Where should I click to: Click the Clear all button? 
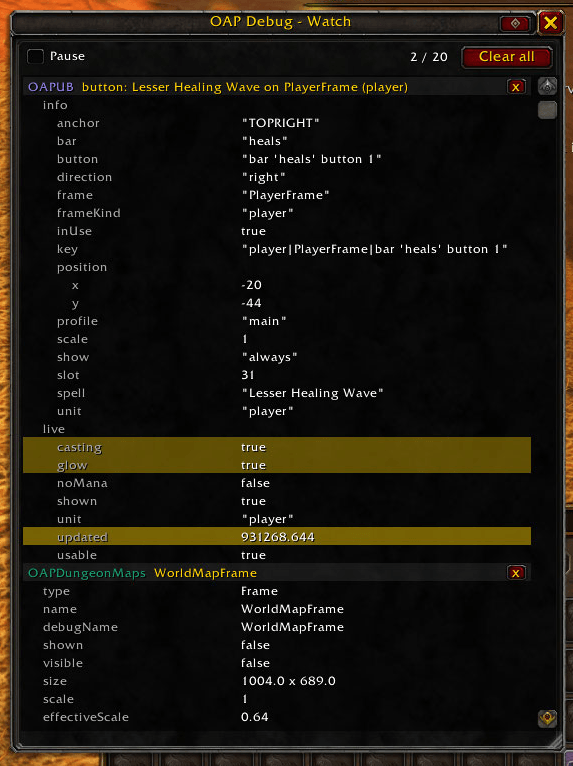click(x=507, y=57)
